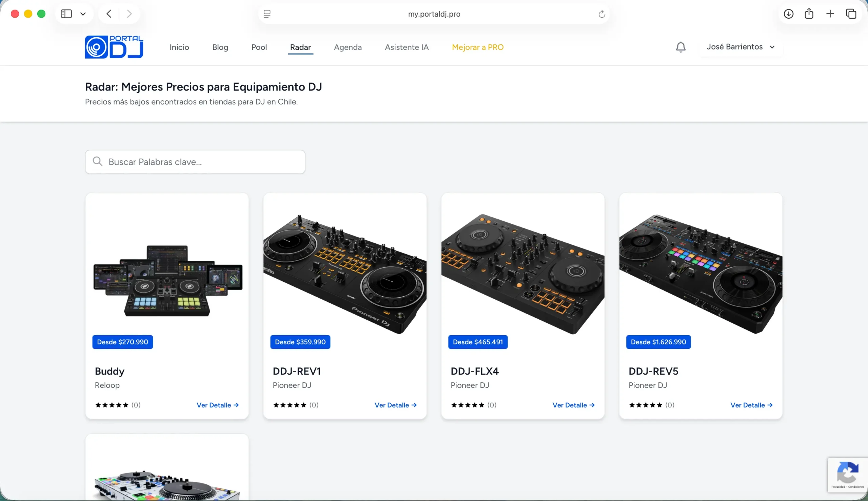Open the sidebar options chevron dropdown
This screenshot has height=501, width=868.
(x=83, y=14)
